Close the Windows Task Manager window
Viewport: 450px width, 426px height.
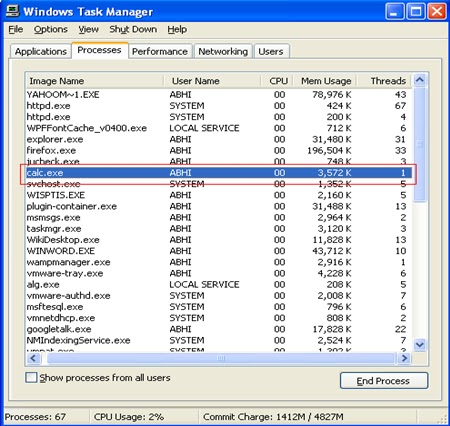point(437,12)
